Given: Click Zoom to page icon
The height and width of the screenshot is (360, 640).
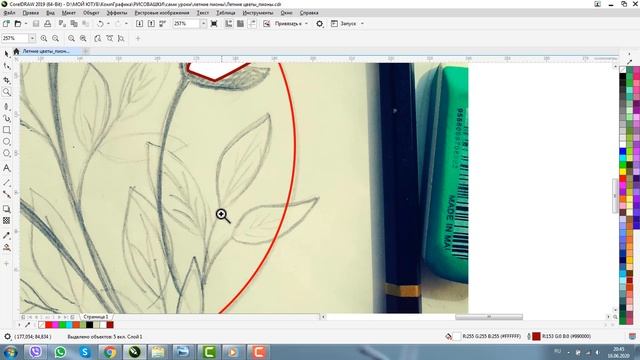Looking at the screenshot, I should [x=98, y=38].
